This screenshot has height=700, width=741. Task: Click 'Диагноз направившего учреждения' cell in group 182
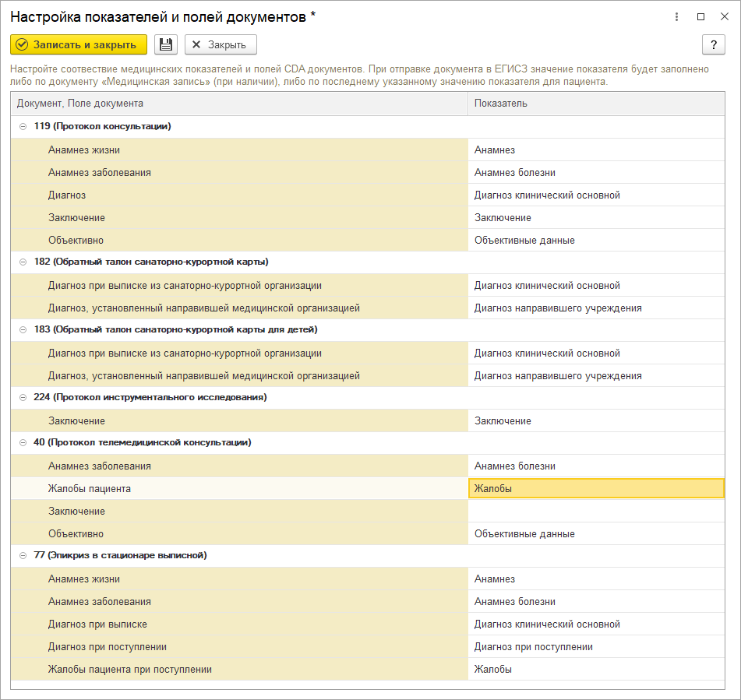tap(558, 308)
